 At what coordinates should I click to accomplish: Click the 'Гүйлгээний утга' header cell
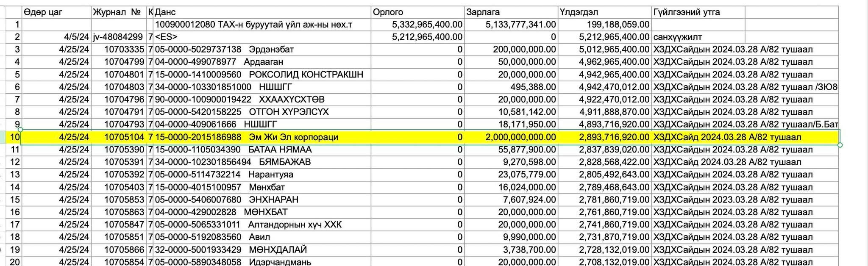(x=698, y=12)
